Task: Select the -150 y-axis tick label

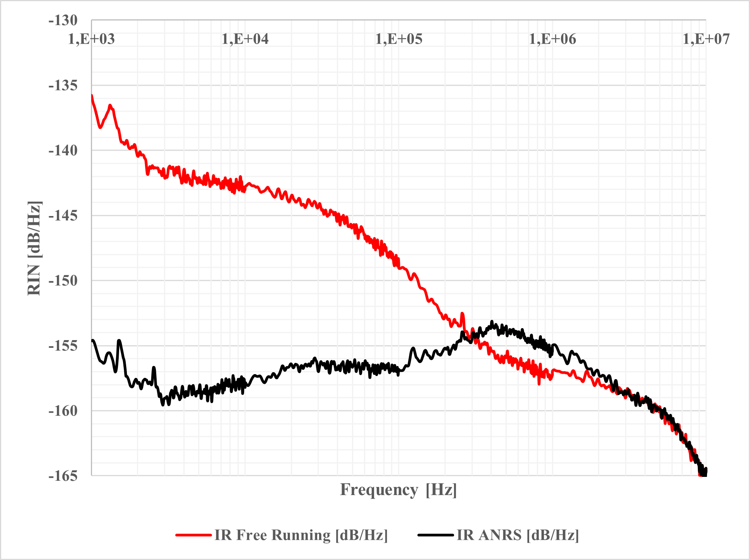Action: (63, 281)
